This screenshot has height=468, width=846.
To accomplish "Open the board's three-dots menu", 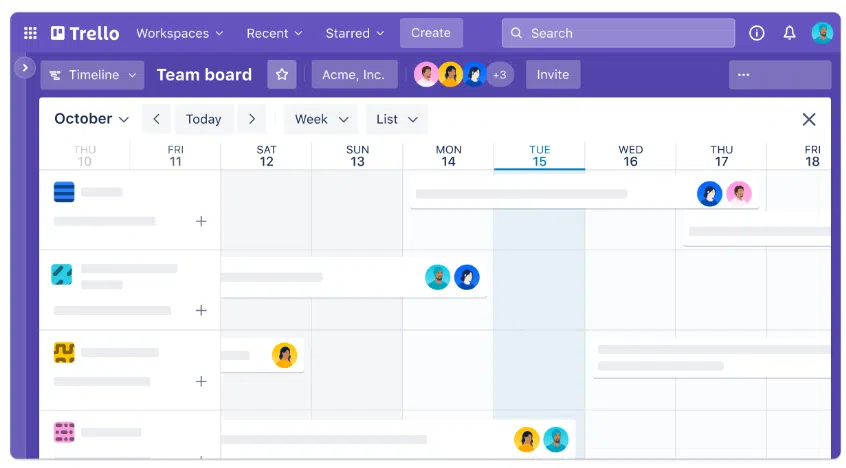I will click(780, 75).
